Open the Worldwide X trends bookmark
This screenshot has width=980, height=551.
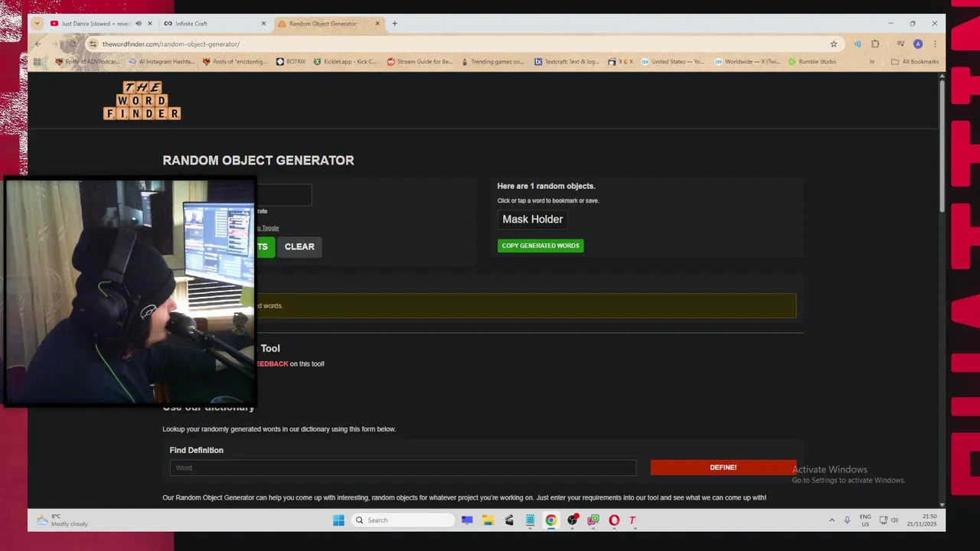(x=747, y=62)
